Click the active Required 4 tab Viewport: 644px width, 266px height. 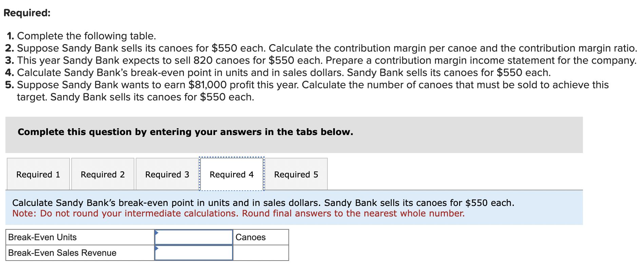point(231,174)
